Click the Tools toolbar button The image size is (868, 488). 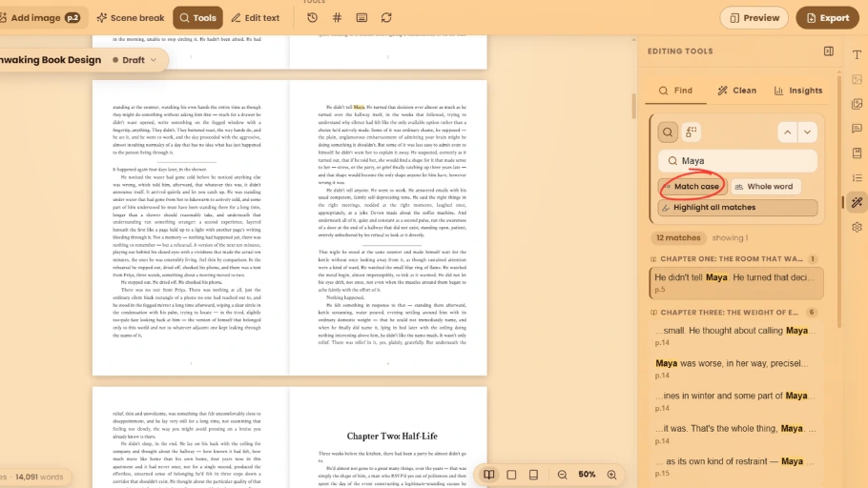[197, 18]
